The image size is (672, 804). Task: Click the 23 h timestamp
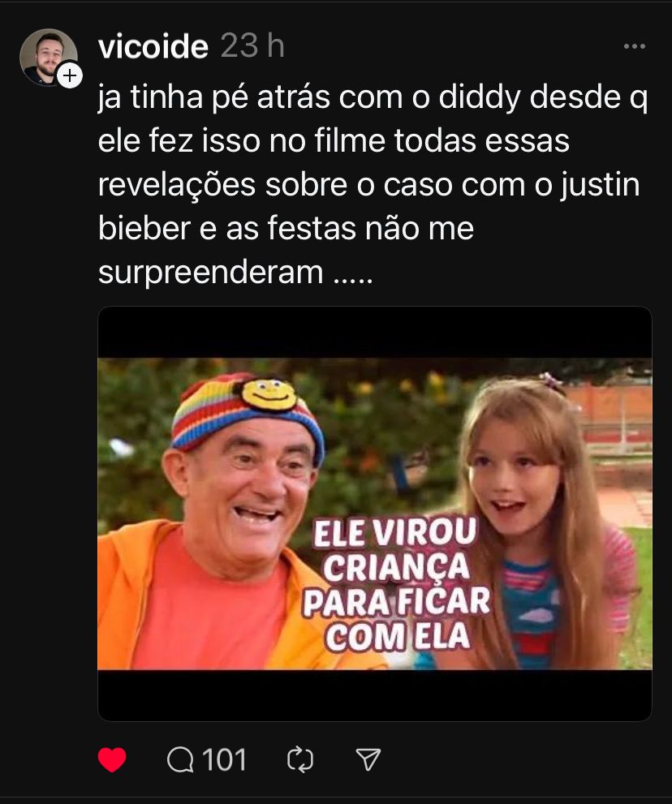(252, 46)
